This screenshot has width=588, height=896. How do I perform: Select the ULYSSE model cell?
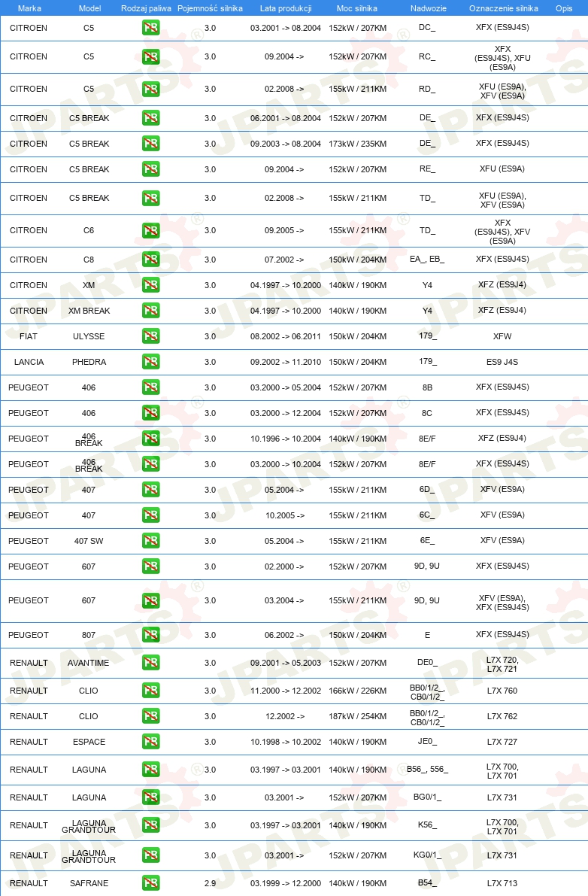pyautogui.click(x=89, y=336)
